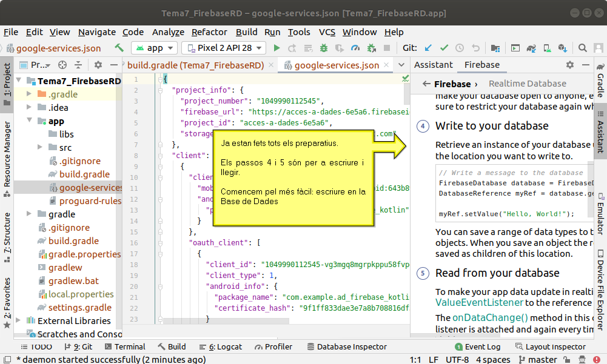The image size is (607, 364).
Task: Click the master git branch widget
Action: (538, 360)
